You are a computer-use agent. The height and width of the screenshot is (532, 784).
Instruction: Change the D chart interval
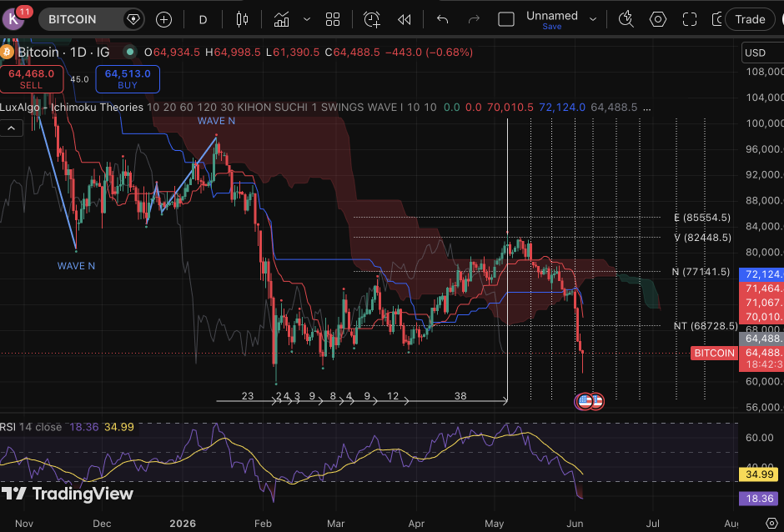click(203, 19)
